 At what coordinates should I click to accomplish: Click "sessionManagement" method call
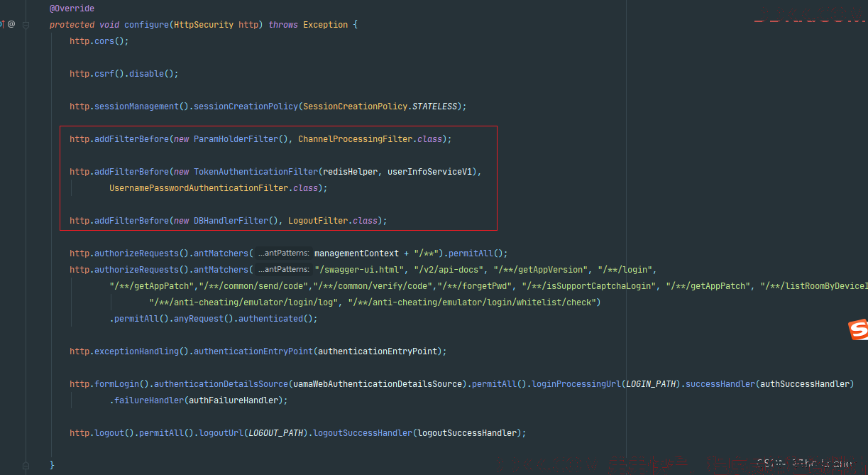click(x=136, y=107)
